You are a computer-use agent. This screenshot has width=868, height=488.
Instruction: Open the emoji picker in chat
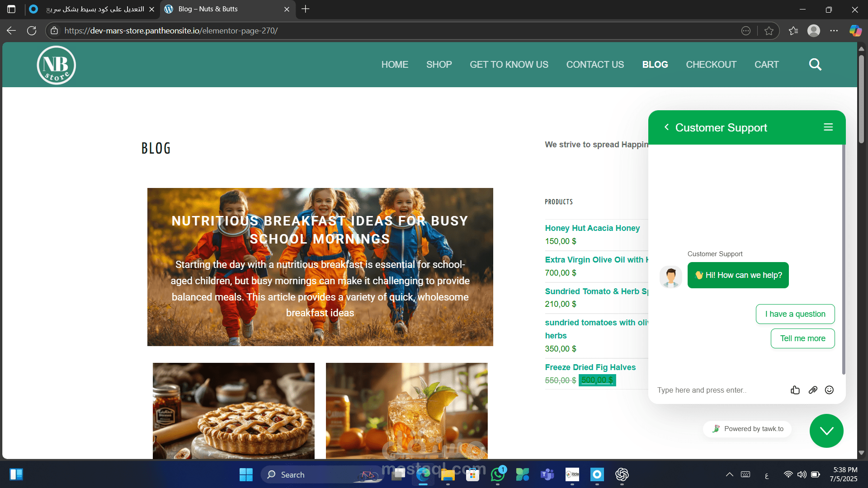click(829, 390)
